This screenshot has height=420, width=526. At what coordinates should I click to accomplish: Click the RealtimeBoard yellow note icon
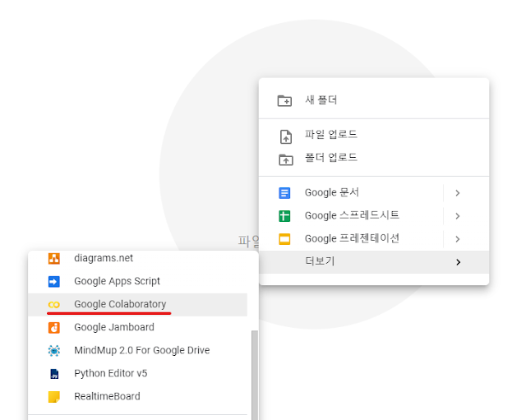(x=54, y=397)
